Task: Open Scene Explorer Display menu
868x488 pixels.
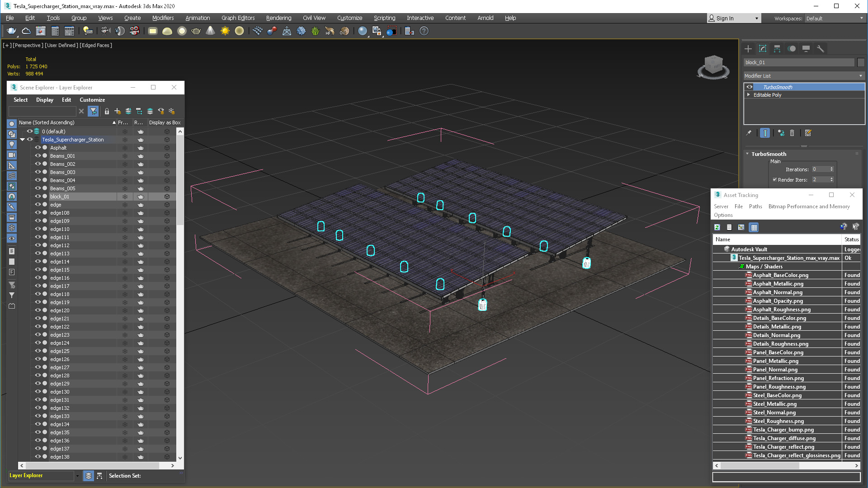Action: pyautogui.click(x=45, y=100)
